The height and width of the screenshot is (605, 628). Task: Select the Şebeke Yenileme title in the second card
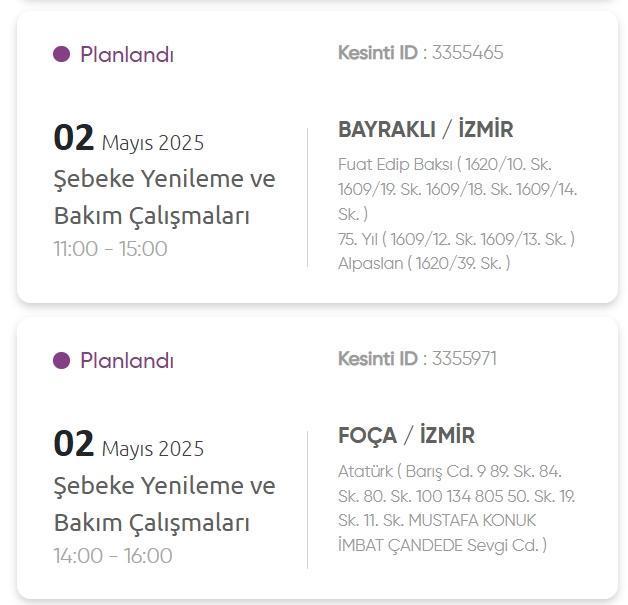[x=164, y=504]
